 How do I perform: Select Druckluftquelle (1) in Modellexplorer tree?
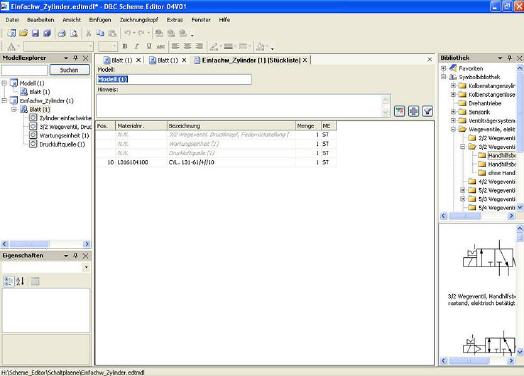pos(62,144)
